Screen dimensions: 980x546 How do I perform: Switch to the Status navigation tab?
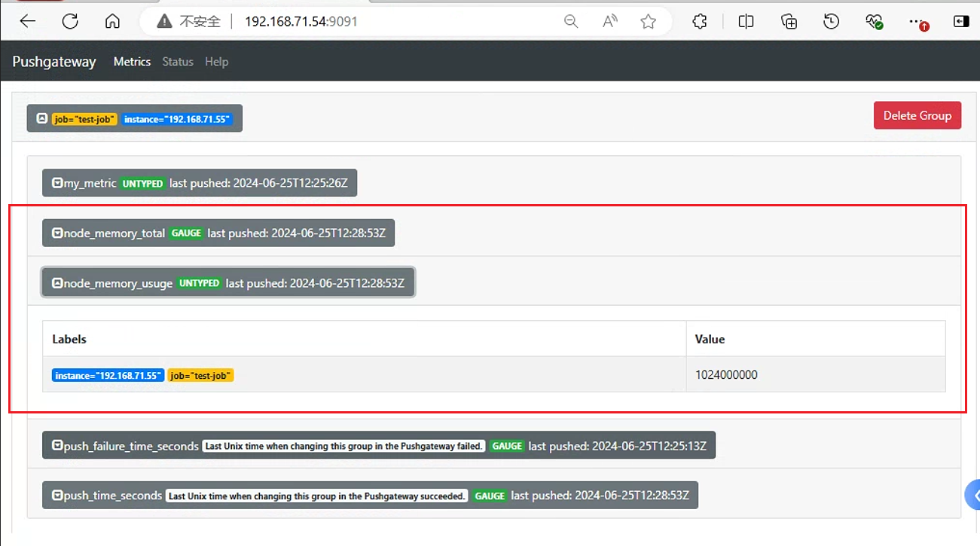(x=178, y=62)
